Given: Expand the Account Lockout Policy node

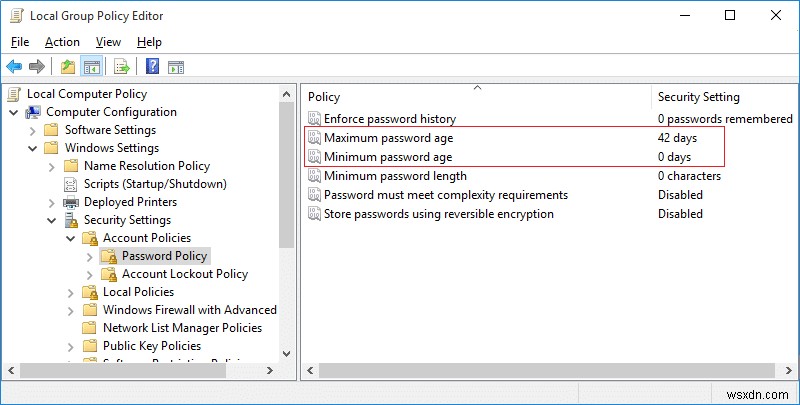Looking at the screenshot, I should pos(90,274).
